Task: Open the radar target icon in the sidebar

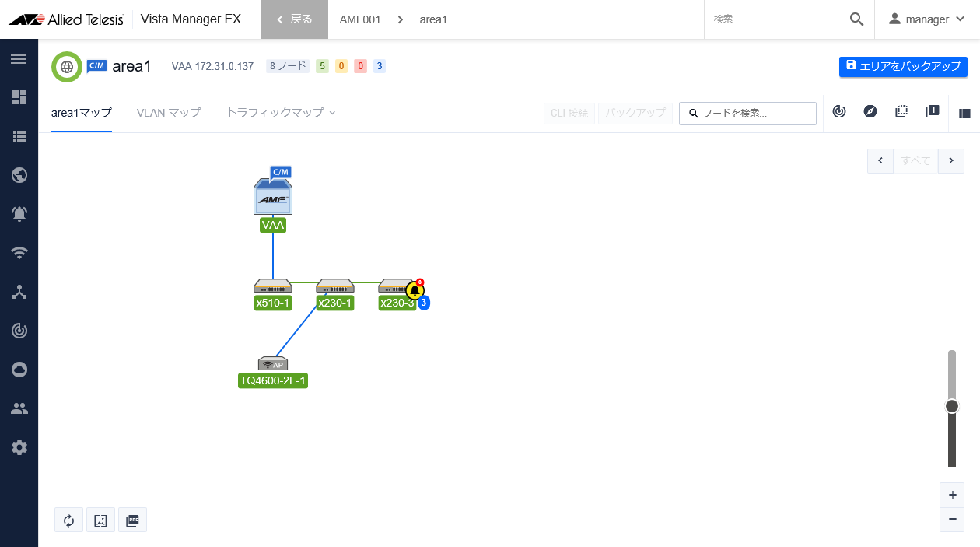Action: pyautogui.click(x=19, y=331)
